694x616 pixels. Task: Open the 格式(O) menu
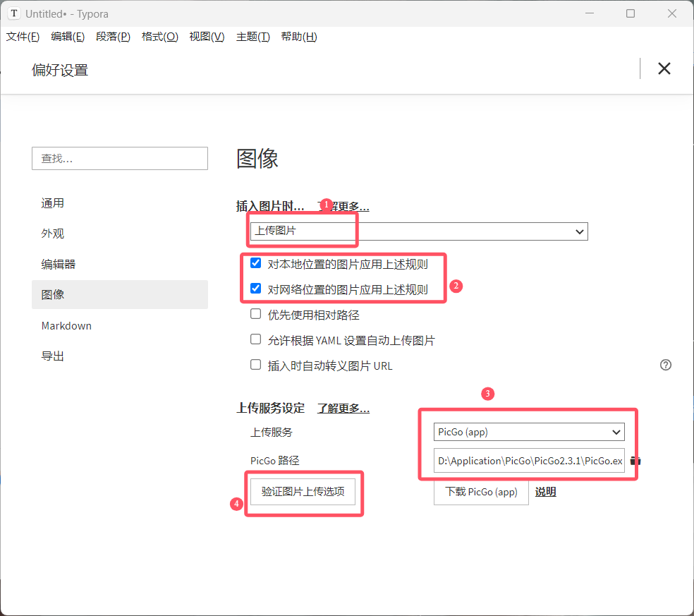tap(160, 37)
